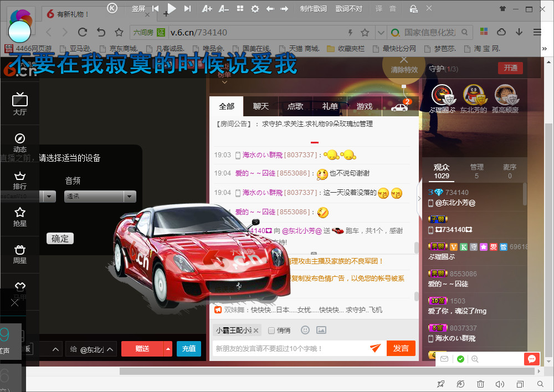Open 抢星 in sidebar
Screen dimensions: 554x392
click(x=20, y=217)
